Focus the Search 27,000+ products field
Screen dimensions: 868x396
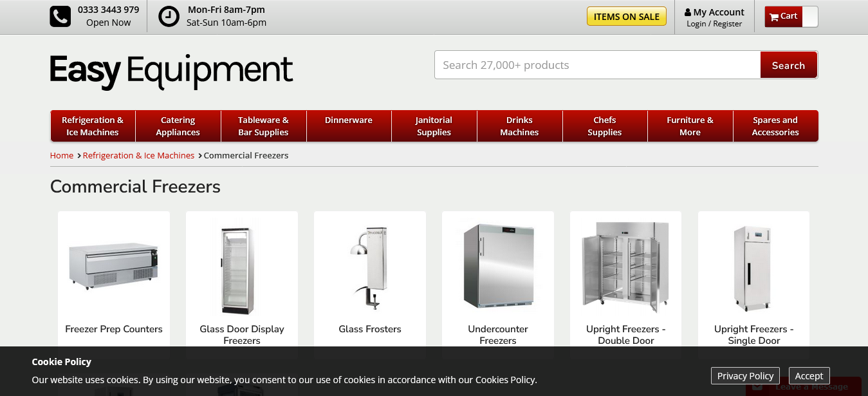point(598,65)
